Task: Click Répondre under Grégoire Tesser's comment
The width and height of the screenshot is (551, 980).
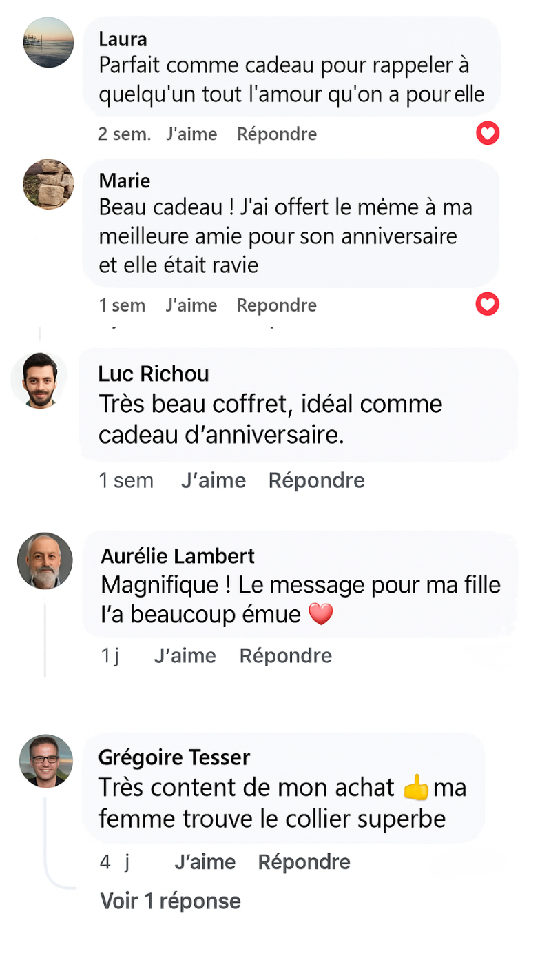Action: pyautogui.click(x=304, y=861)
